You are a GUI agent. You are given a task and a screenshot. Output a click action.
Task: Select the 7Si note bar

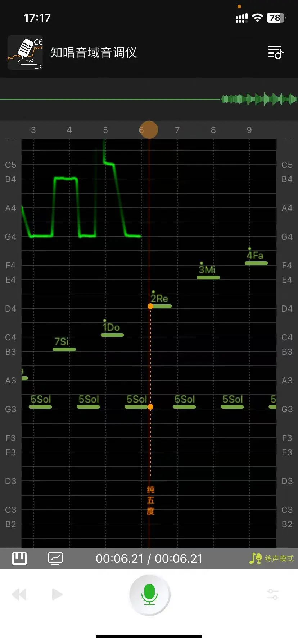click(x=64, y=349)
